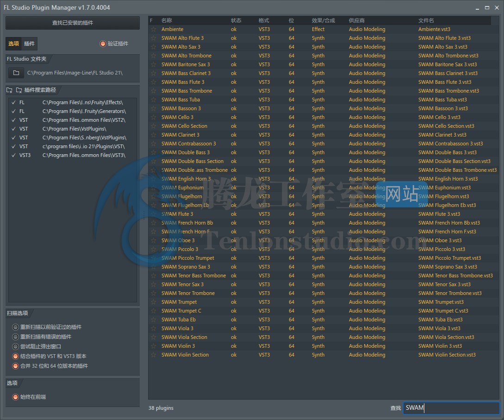
Task: Click the F favorites column header
Action: [x=151, y=20]
